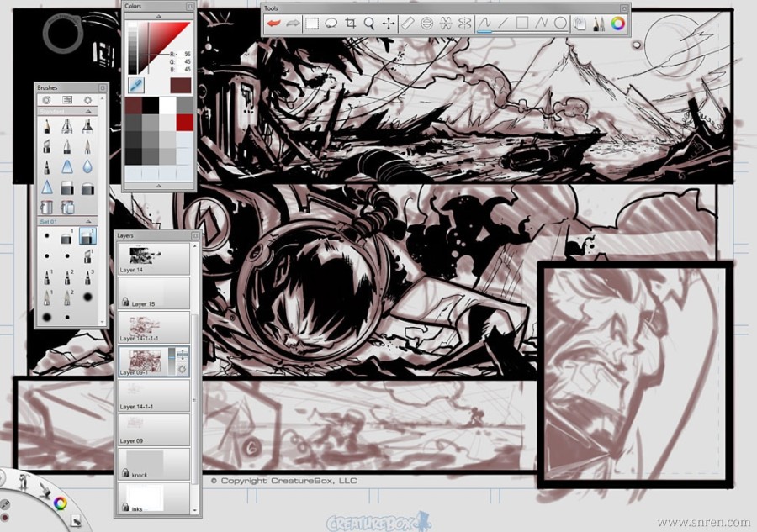Select Layer 09 in Layers panel

point(154,429)
